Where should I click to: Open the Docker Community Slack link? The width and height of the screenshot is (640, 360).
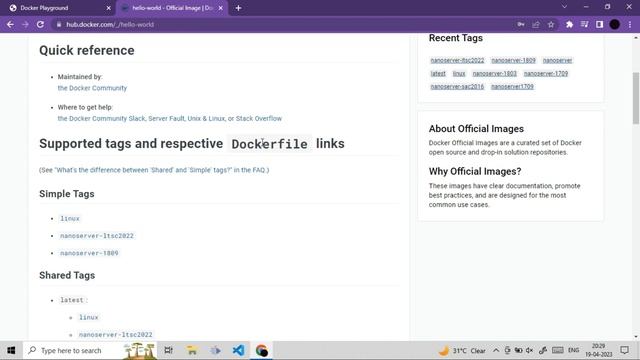pyautogui.click(x=101, y=118)
